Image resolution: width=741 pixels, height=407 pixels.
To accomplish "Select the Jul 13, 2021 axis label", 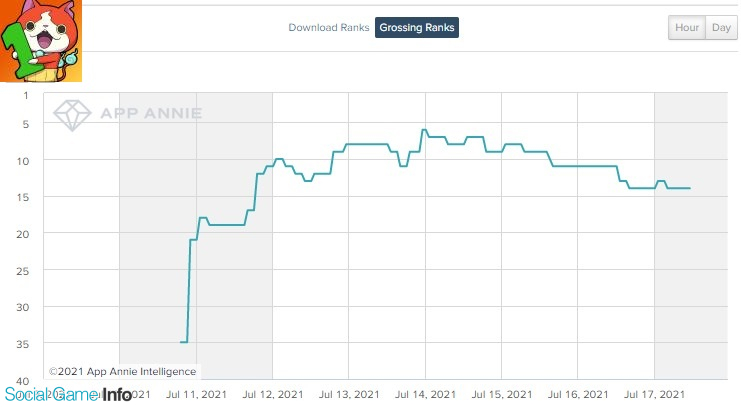I will tap(349, 394).
